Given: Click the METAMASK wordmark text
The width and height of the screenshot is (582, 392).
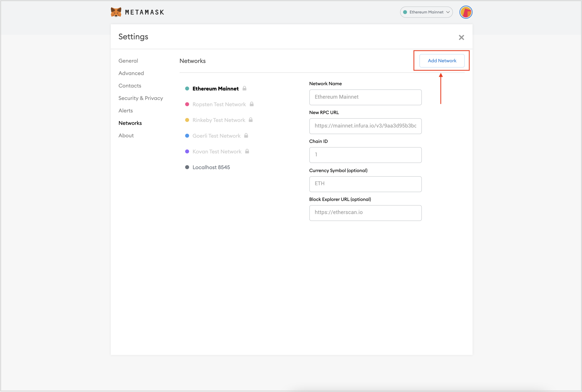Looking at the screenshot, I should (x=145, y=12).
